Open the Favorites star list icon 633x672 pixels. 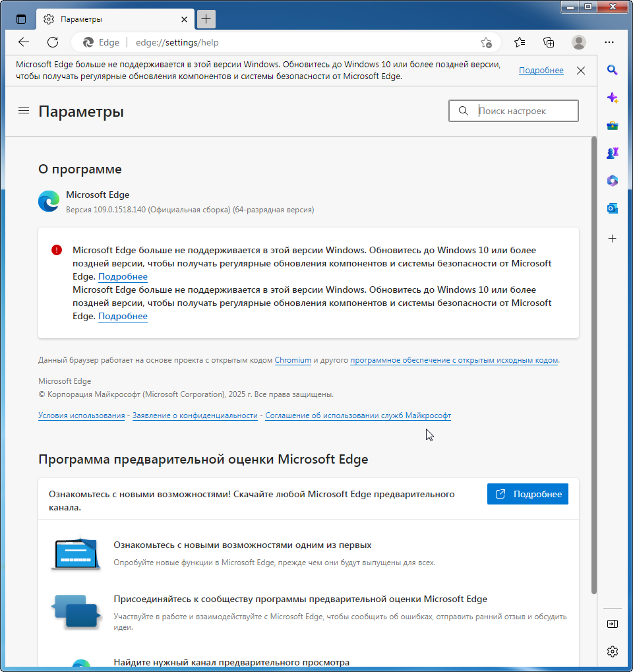520,42
